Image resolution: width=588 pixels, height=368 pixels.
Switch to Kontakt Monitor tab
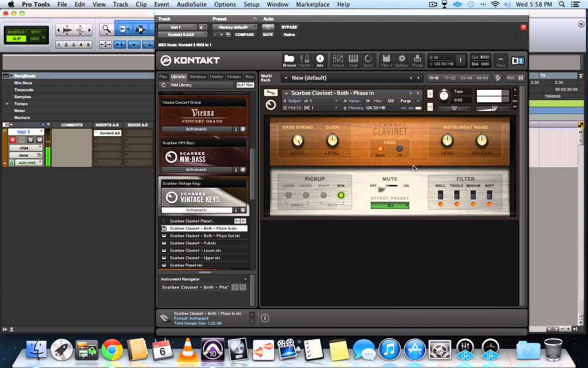216,77
